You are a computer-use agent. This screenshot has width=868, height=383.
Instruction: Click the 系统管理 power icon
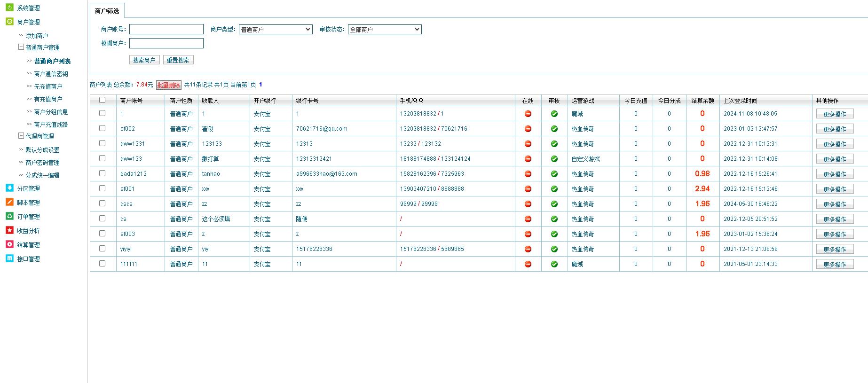[9, 8]
